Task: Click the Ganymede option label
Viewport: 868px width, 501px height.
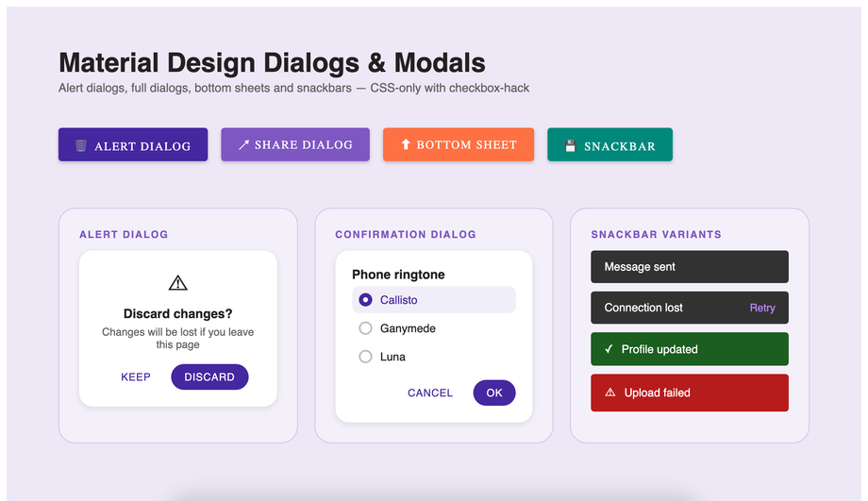Action: [408, 329]
